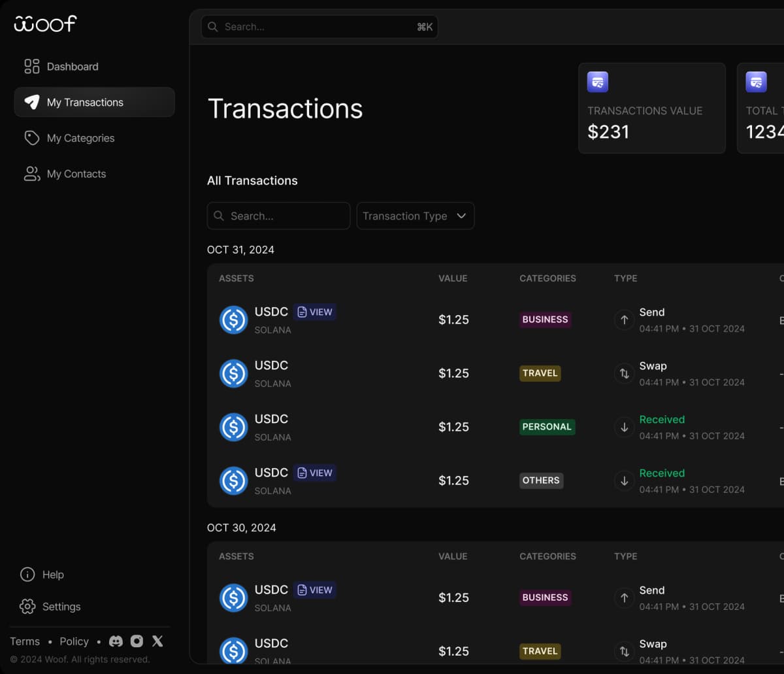Screen dimensions: 784x674
Task: Open the Discord icon in the footer
Action: (116, 641)
